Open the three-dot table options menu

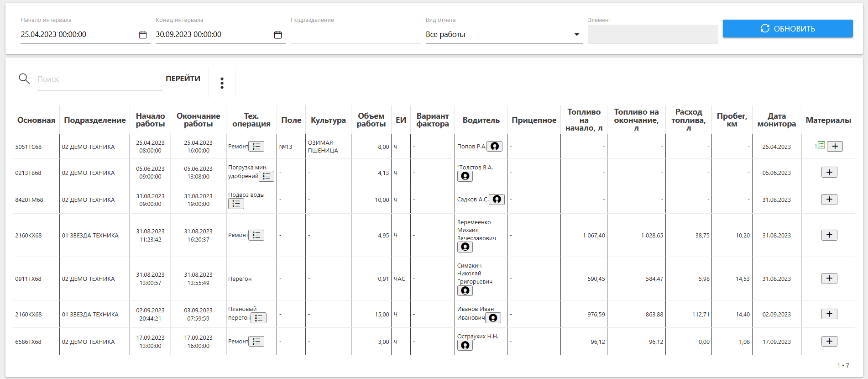click(x=222, y=83)
